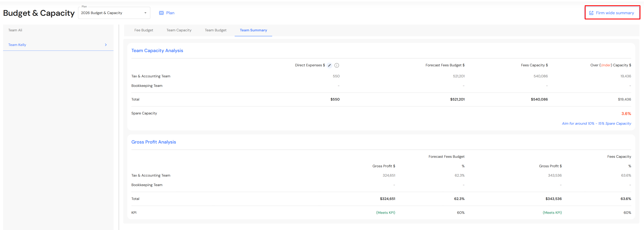Click the Plan text button
This screenshot has width=644, height=230.
170,13
